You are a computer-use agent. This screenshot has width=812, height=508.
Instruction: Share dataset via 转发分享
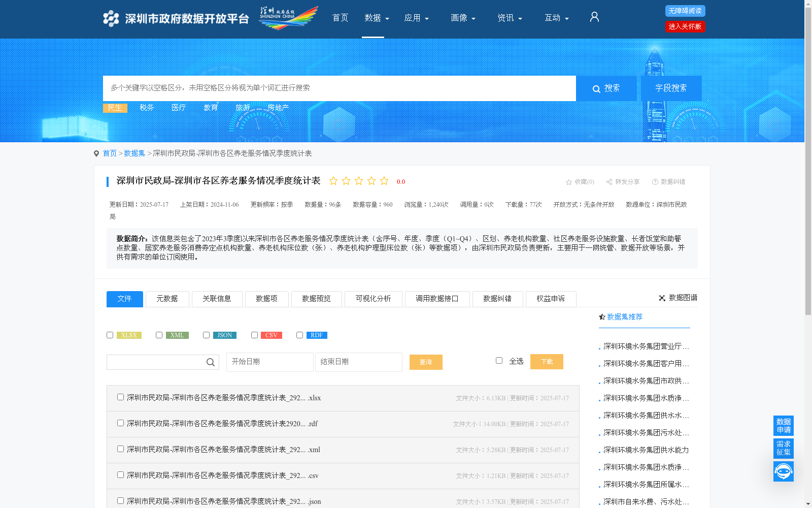(623, 182)
